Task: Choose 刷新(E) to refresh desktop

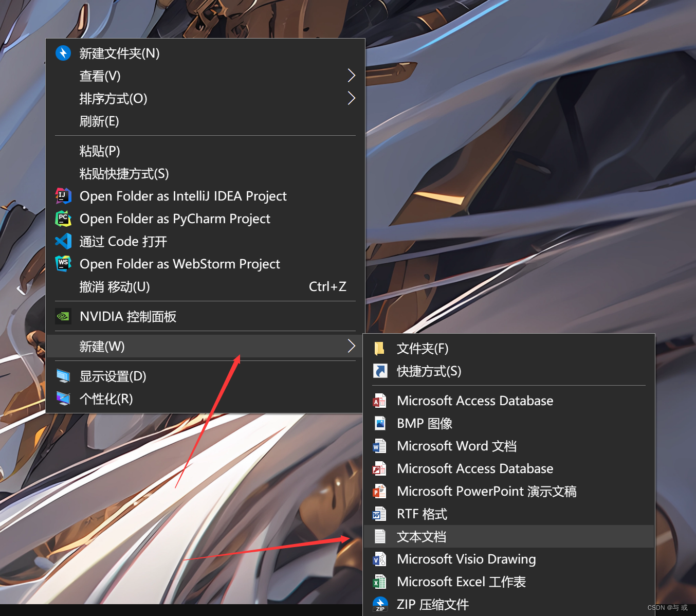Action: click(x=206, y=121)
